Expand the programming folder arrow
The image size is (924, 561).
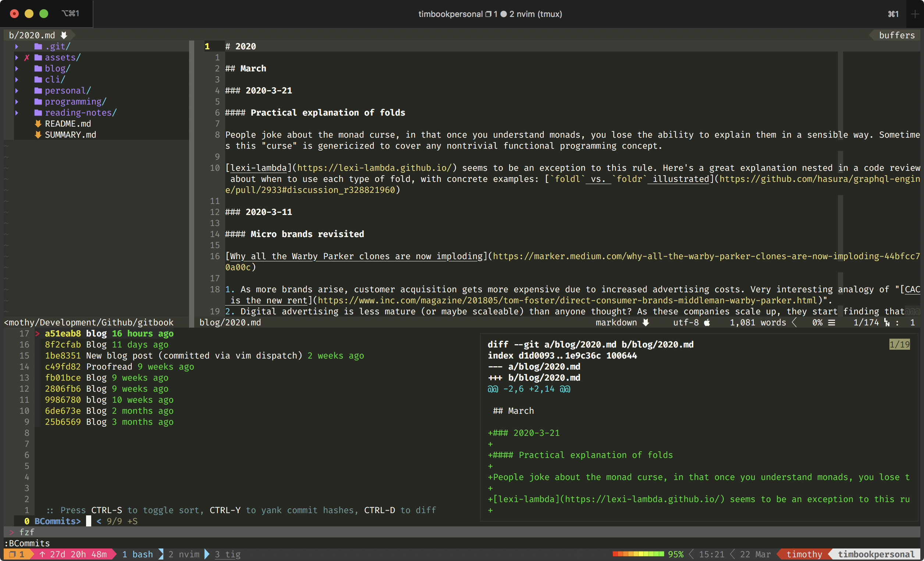17,102
